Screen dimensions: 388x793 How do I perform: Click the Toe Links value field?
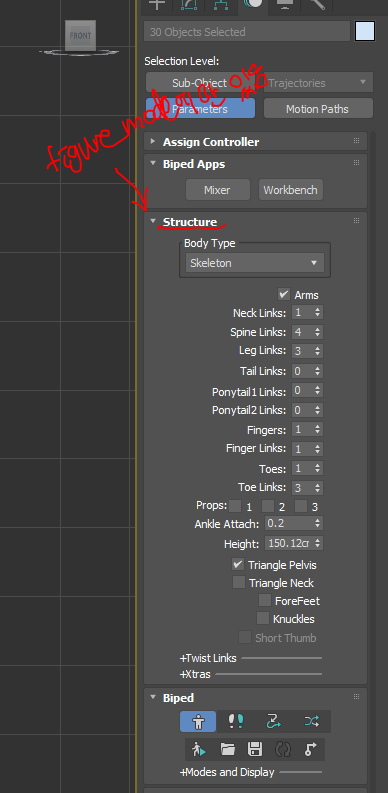click(x=303, y=488)
